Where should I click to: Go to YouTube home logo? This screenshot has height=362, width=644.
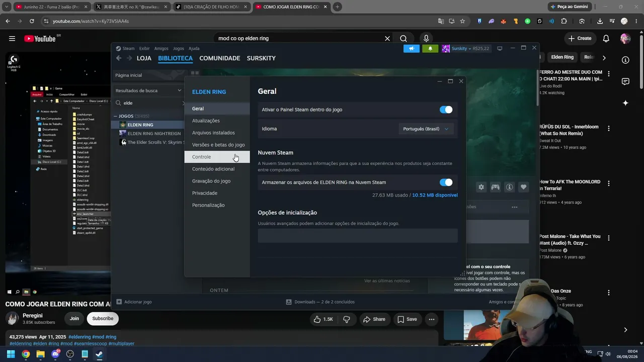coord(40,38)
